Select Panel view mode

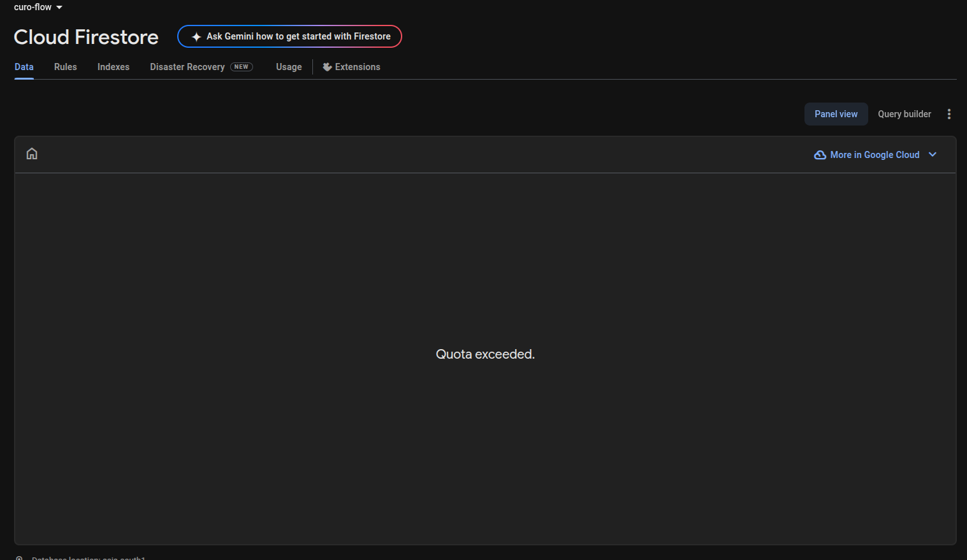pos(836,114)
